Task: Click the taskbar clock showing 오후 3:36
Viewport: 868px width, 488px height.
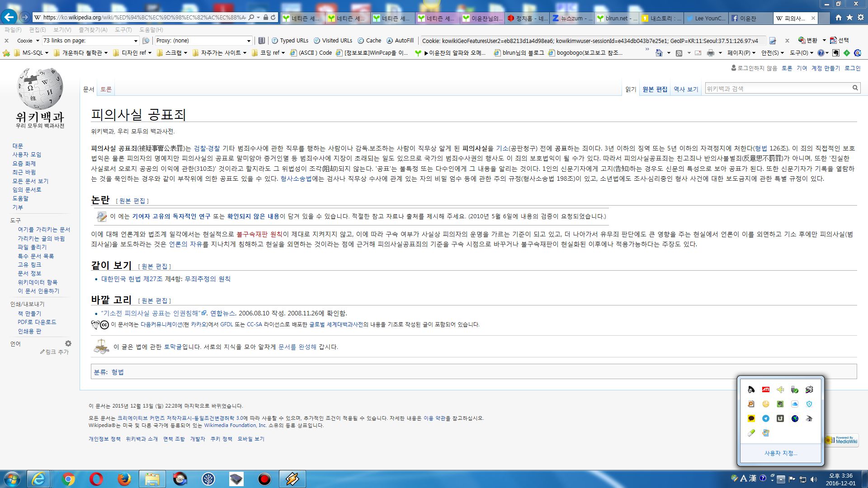Action: (841, 479)
